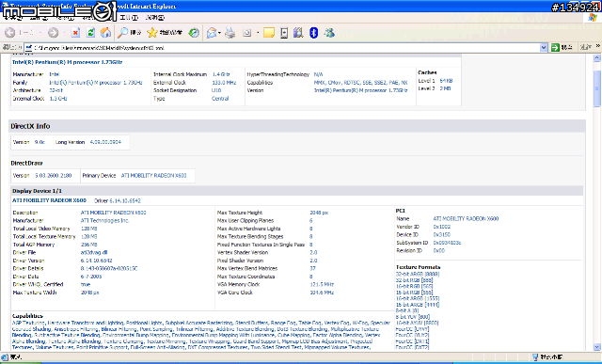The height and width of the screenshot is (364, 602).
Task: Open the Mail button dropdown arrow
Action: coord(219,33)
